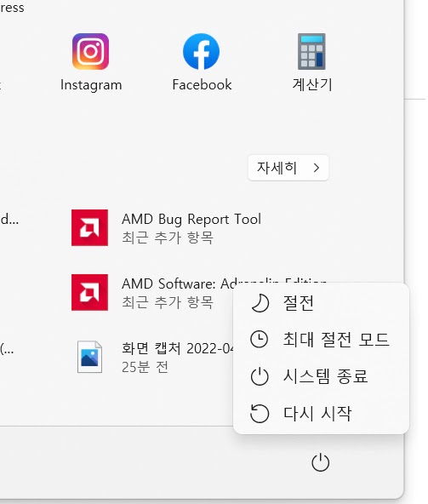Open the 화면 캡처 image file icon

89,357
